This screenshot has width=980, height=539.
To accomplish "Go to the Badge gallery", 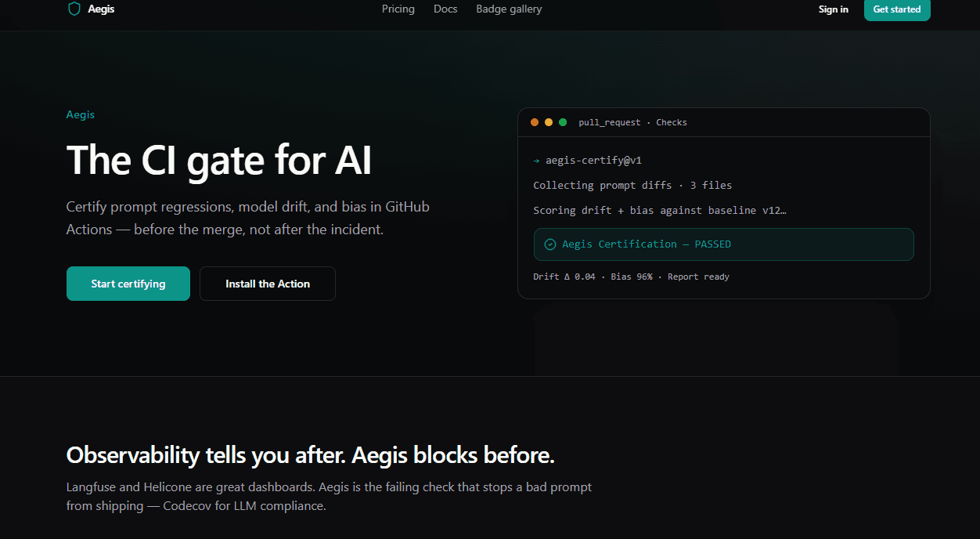I will tap(509, 9).
